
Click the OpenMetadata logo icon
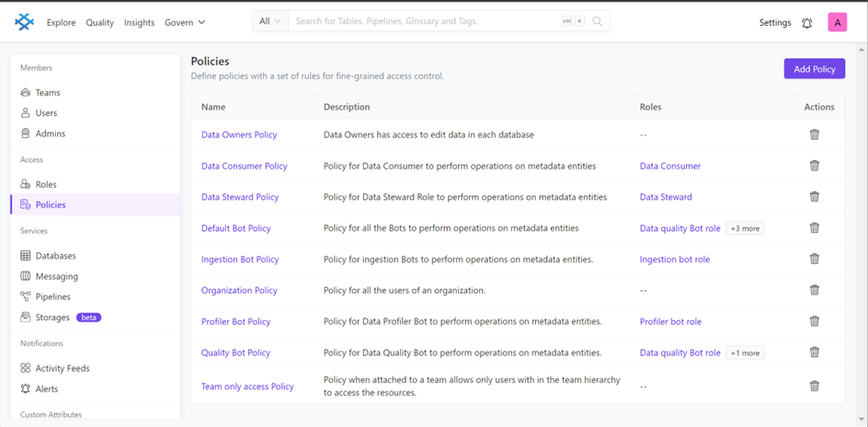point(25,22)
